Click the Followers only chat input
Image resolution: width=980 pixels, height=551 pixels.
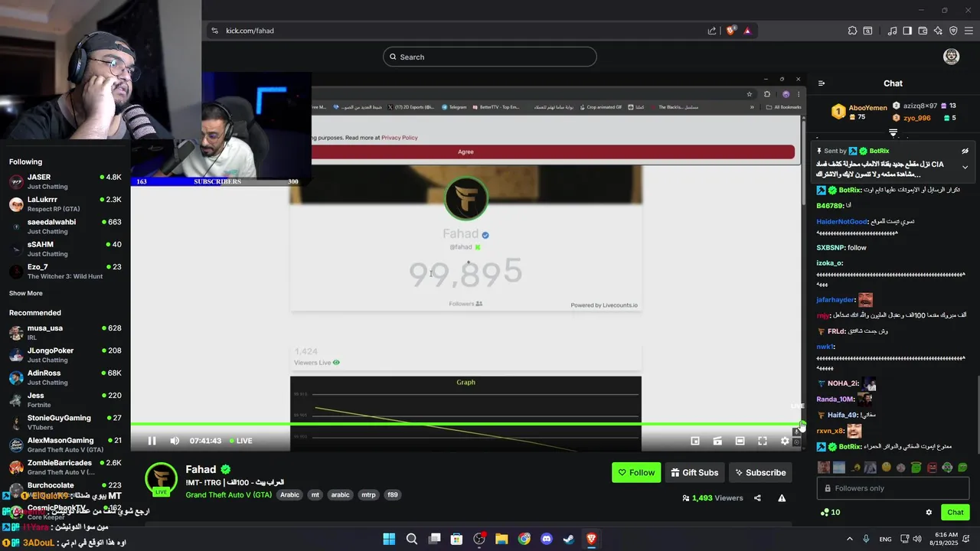[x=893, y=488]
